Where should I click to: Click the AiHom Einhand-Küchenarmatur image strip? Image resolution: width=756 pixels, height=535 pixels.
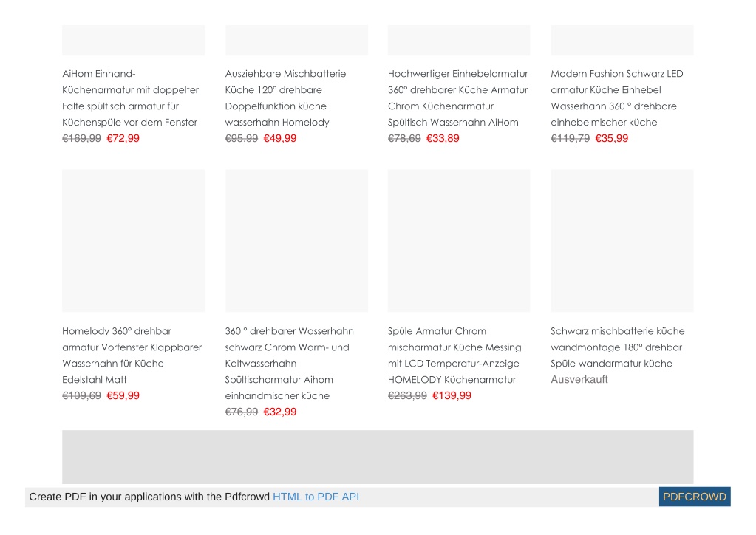click(134, 40)
